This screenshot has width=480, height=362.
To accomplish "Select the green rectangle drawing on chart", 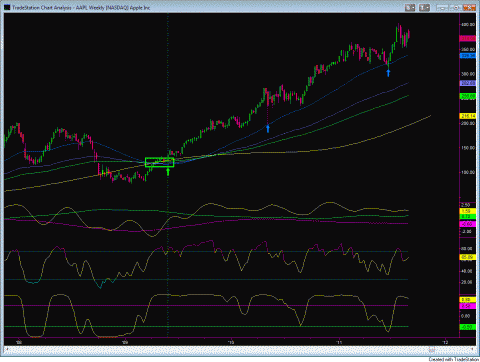I will point(160,162).
